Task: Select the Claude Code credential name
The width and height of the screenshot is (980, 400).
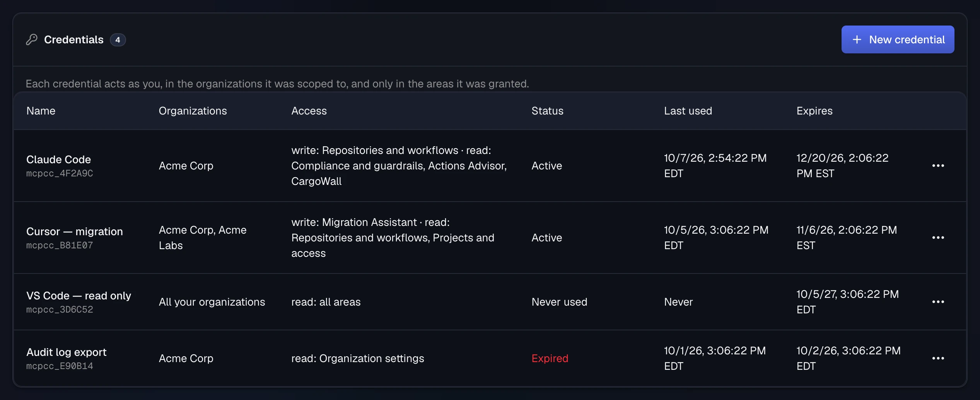Action: [x=58, y=159]
